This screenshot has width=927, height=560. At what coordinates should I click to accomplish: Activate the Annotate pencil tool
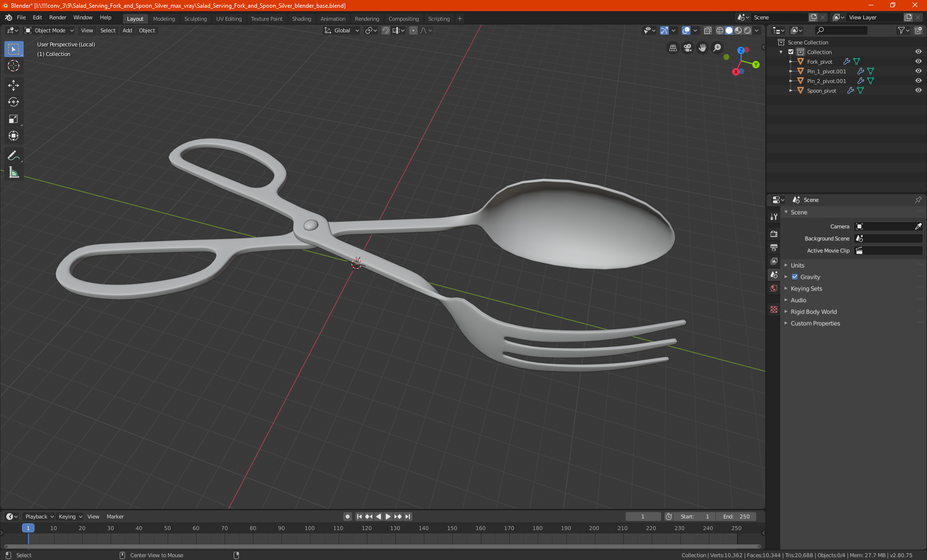click(x=14, y=155)
